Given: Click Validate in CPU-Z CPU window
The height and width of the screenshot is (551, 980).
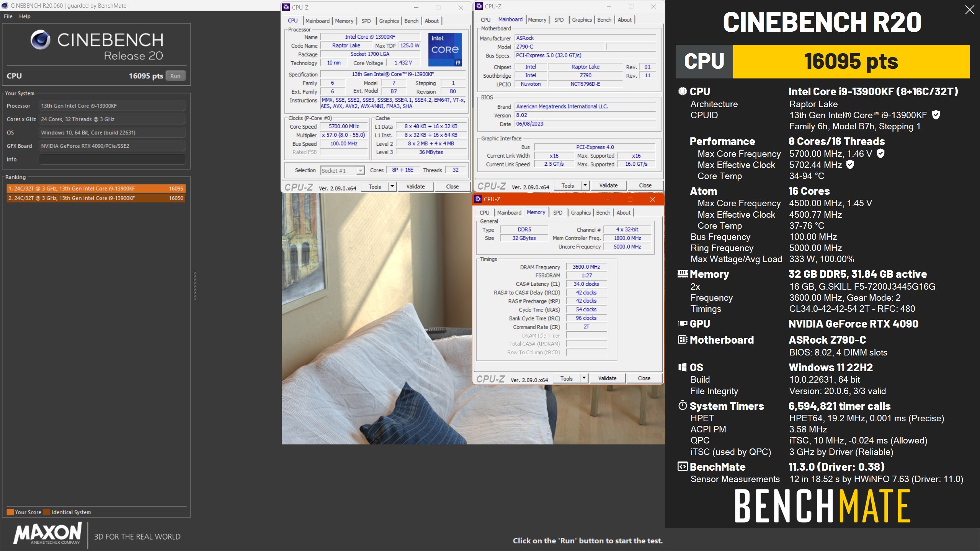Looking at the screenshot, I should tap(415, 186).
